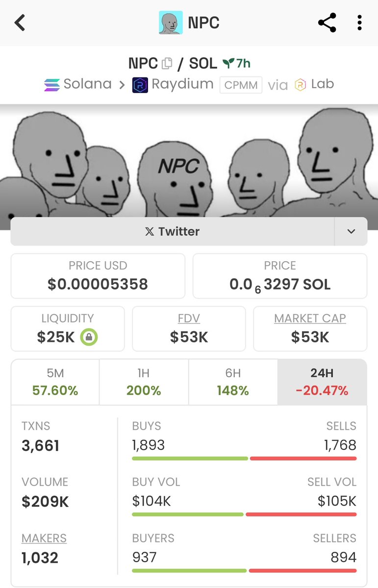This screenshot has width=378, height=588.
Task: Click the liquidity lock icon
Action: pos(89,337)
